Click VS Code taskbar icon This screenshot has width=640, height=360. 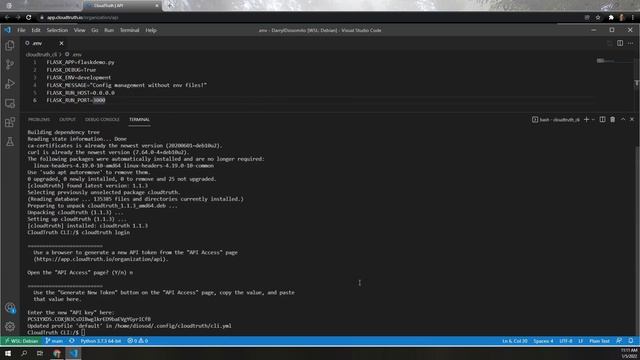click(73, 353)
